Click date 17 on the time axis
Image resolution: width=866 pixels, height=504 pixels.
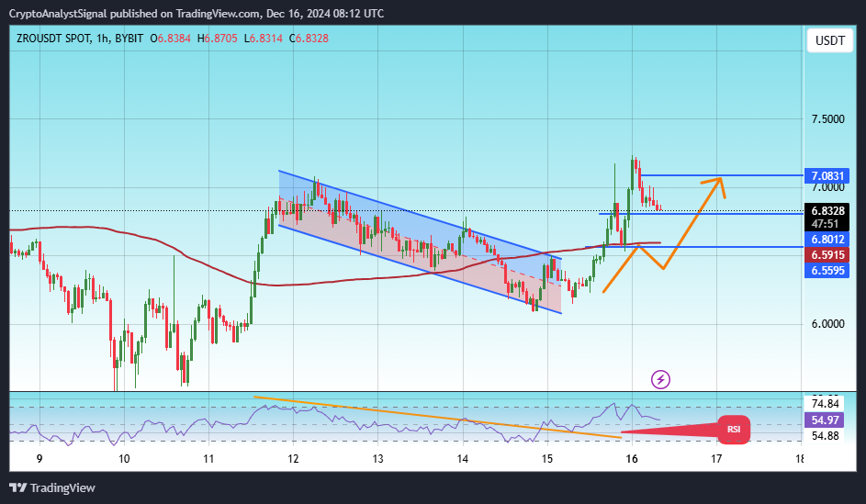pos(716,459)
